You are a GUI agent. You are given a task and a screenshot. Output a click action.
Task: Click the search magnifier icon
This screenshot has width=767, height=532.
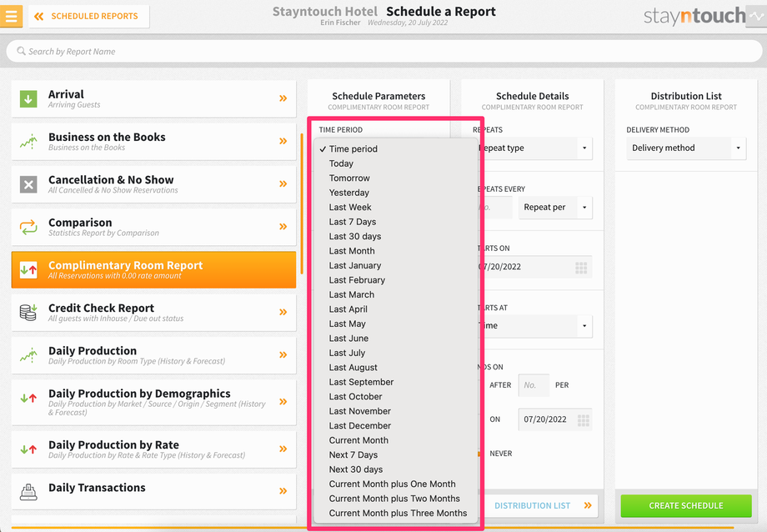click(x=21, y=51)
